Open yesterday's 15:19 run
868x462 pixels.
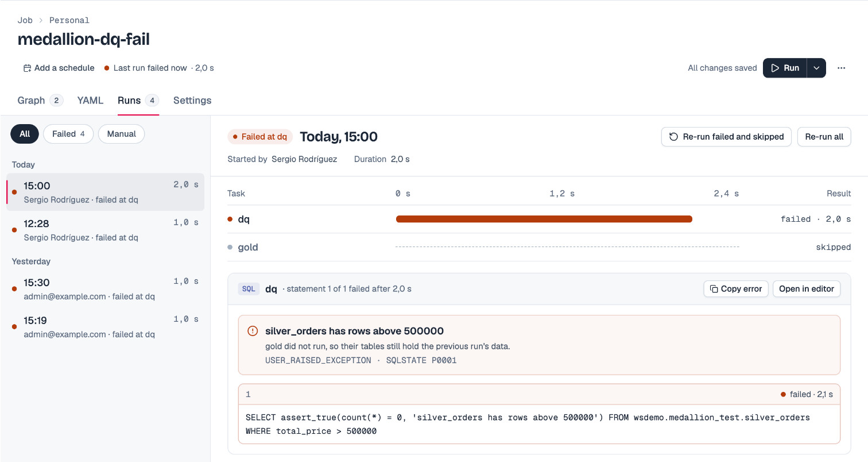[x=105, y=326]
